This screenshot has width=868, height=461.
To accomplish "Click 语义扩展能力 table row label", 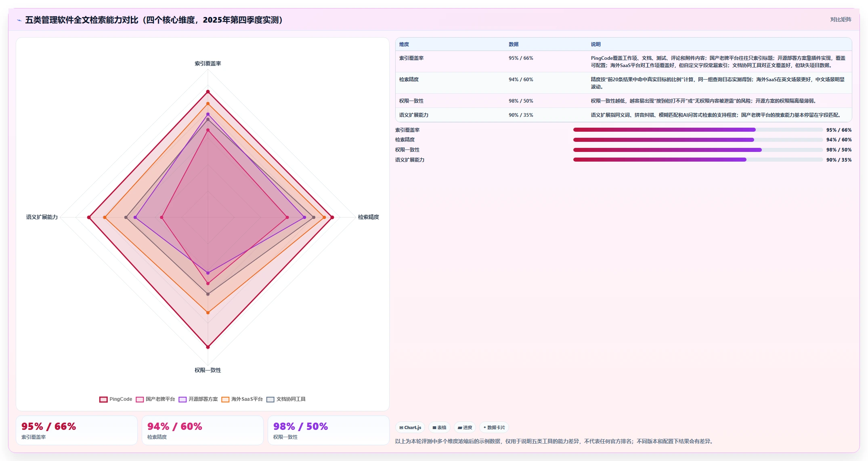I will coord(414,115).
